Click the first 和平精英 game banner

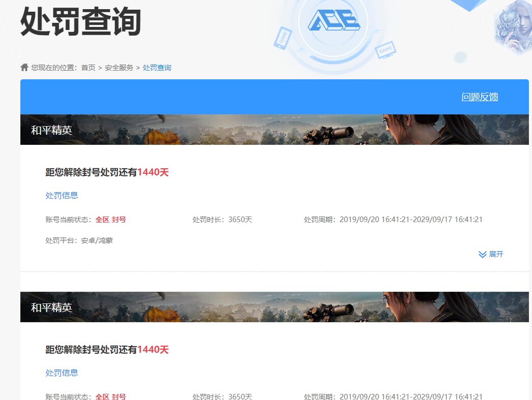coord(275,130)
